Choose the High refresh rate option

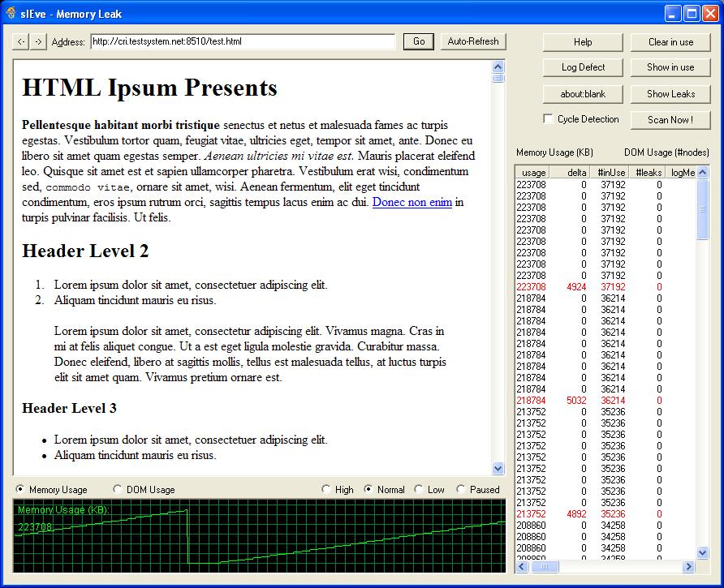click(326, 490)
